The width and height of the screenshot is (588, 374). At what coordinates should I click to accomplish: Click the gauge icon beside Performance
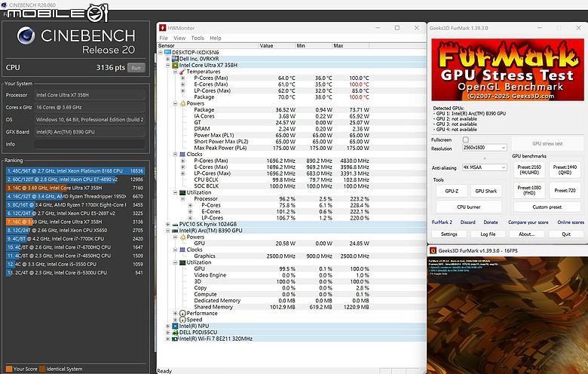182,313
